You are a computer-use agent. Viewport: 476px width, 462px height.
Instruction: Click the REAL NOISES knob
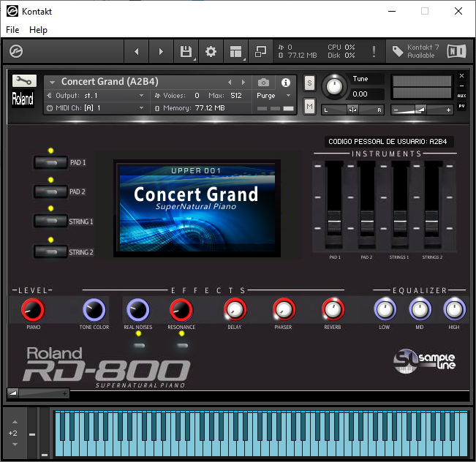(137, 310)
